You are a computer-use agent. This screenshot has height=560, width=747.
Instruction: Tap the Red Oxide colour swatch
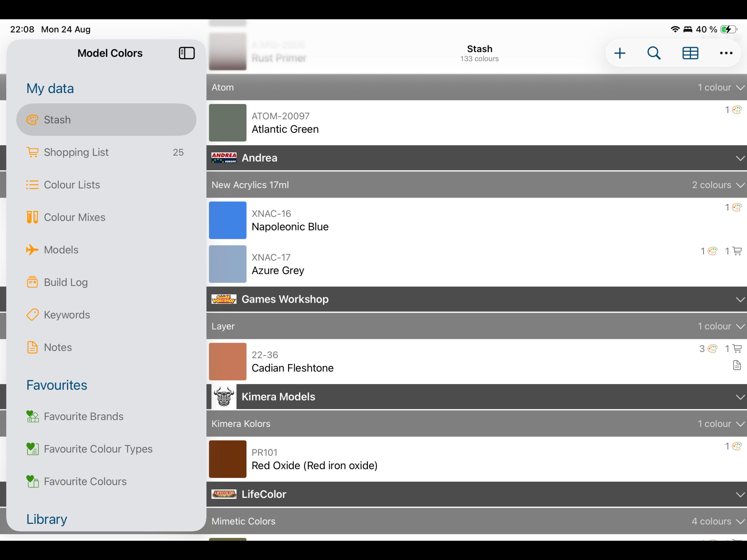point(228,459)
